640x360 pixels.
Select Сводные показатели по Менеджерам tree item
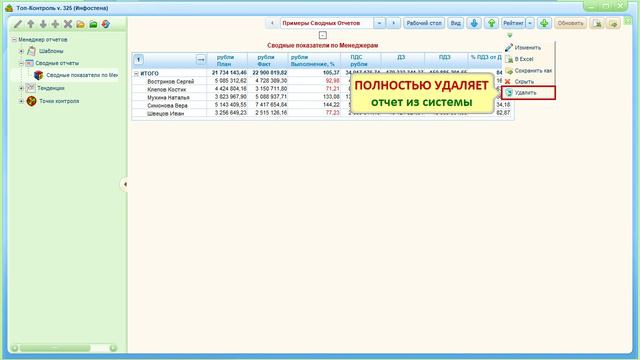coord(82,75)
